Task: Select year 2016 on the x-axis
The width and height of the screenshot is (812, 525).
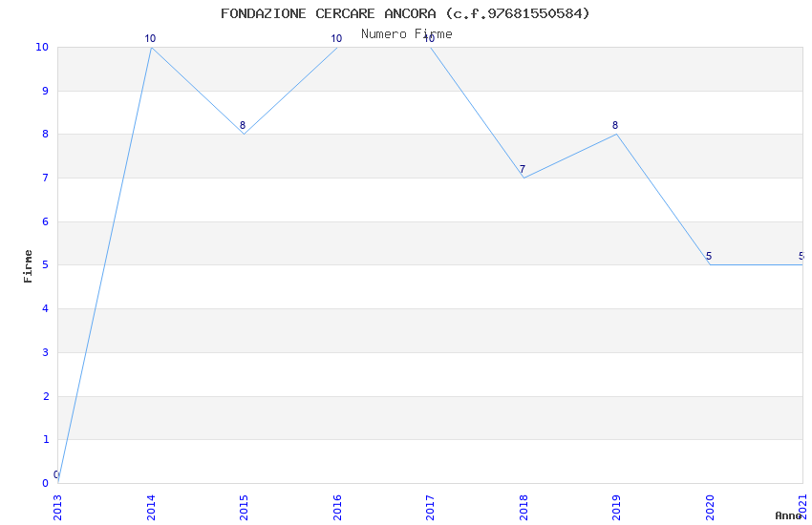Action: 337,508
